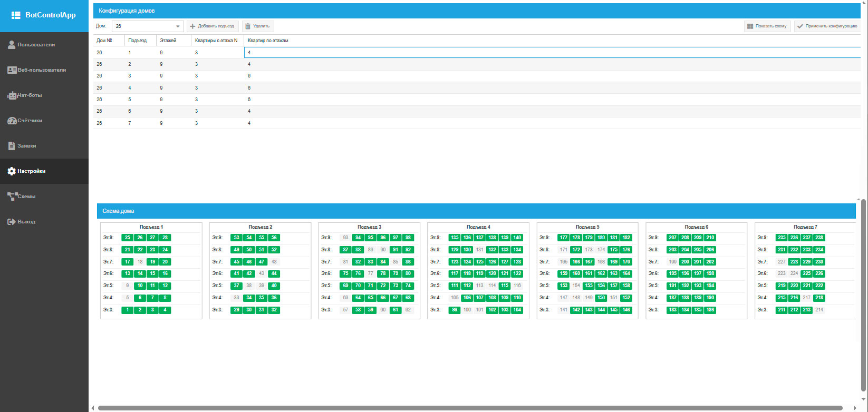Image resolution: width=868 pixels, height=412 pixels.
Task: Click the Дом № column header
Action: [109, 41]
